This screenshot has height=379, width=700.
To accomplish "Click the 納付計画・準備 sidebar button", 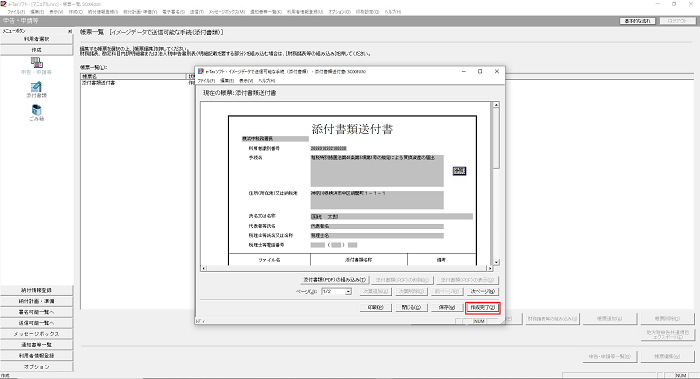I will coord(37,301).
